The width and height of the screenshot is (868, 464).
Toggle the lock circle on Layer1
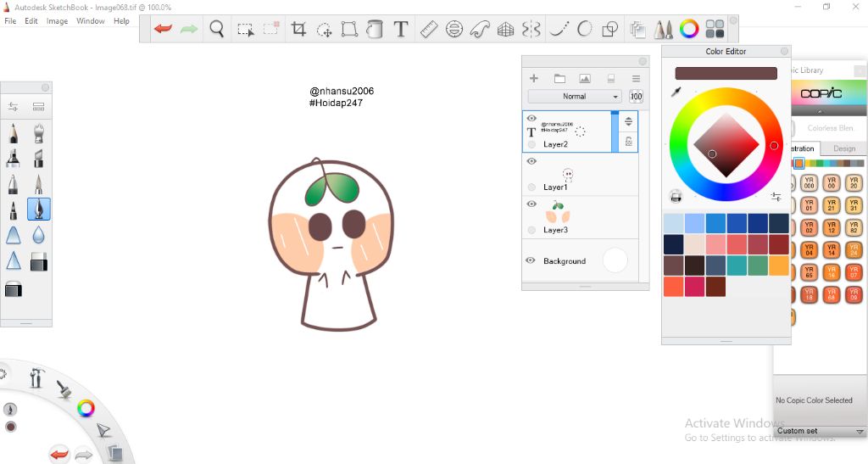point(531,187)
